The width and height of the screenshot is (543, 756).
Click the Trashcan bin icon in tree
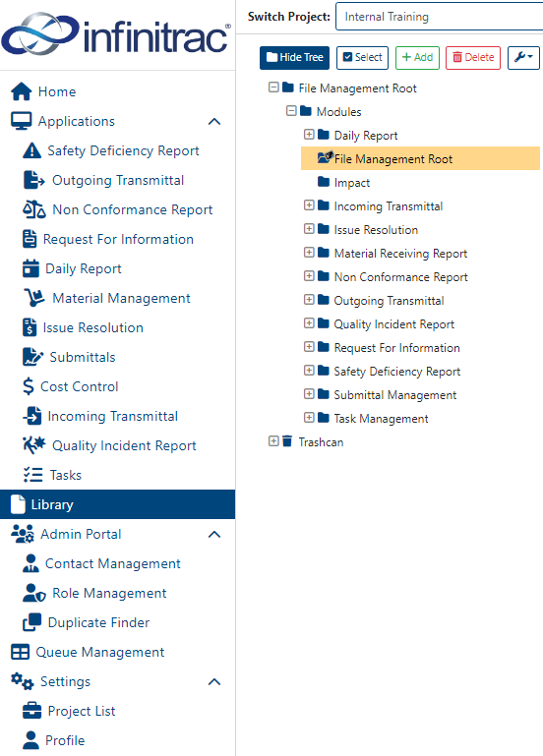pyautogui.click(x=287, y=441)
